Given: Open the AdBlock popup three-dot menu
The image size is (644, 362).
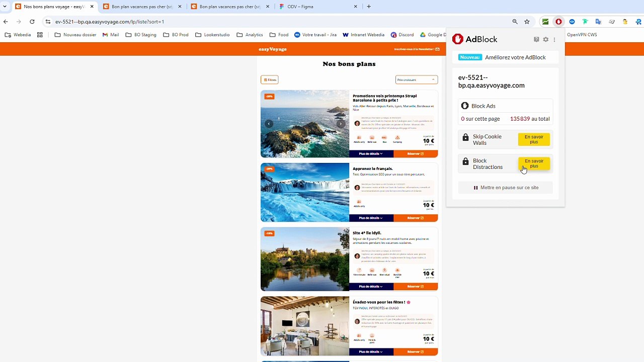Looking at the screenshot, I should point(554,39).
